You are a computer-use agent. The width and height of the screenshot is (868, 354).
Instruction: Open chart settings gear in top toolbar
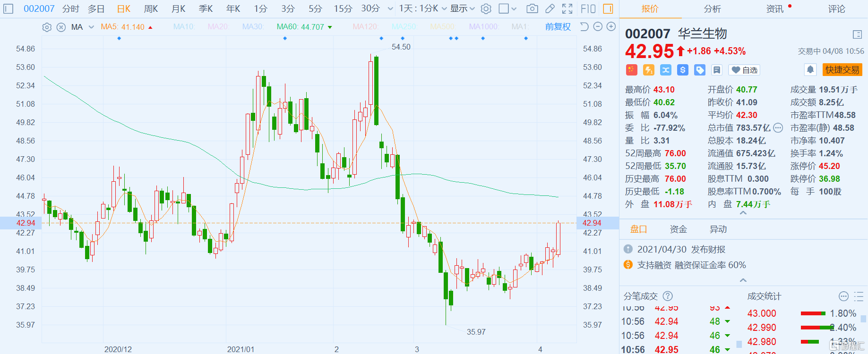[486, 8]
